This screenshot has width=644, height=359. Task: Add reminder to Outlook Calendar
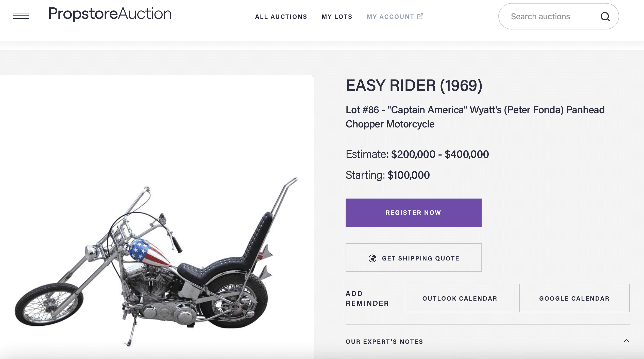(x=460, y=298)
